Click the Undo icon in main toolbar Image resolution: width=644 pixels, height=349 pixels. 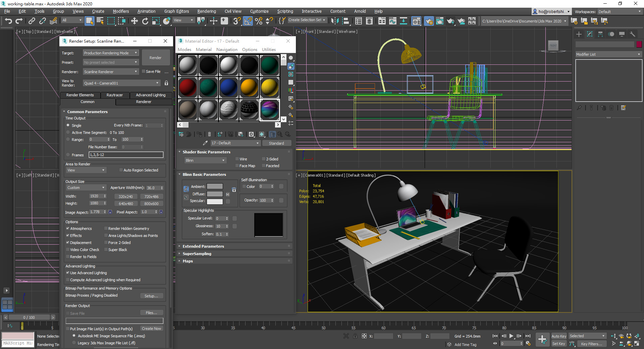coord(8,21)
